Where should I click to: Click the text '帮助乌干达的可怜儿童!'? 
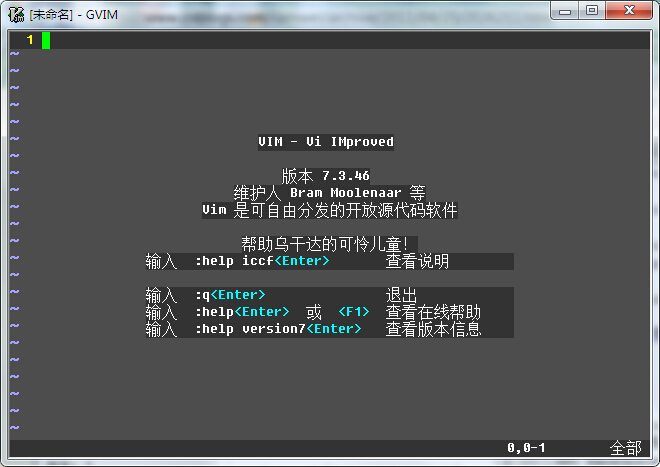click(x=325, y=244)
